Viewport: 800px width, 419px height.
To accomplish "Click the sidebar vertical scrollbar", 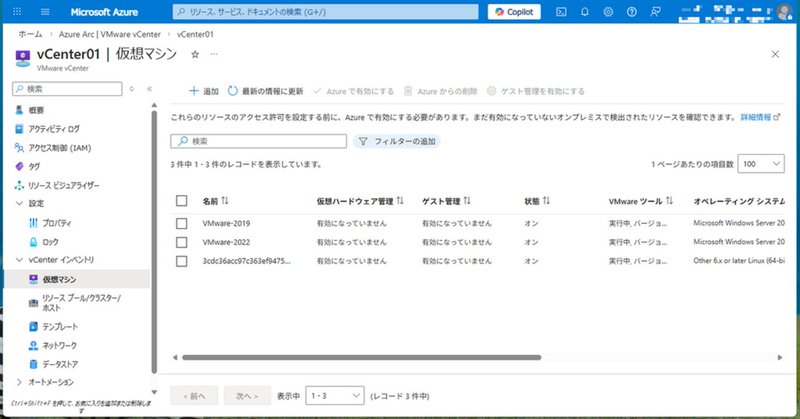I will [x=154, y=242].
